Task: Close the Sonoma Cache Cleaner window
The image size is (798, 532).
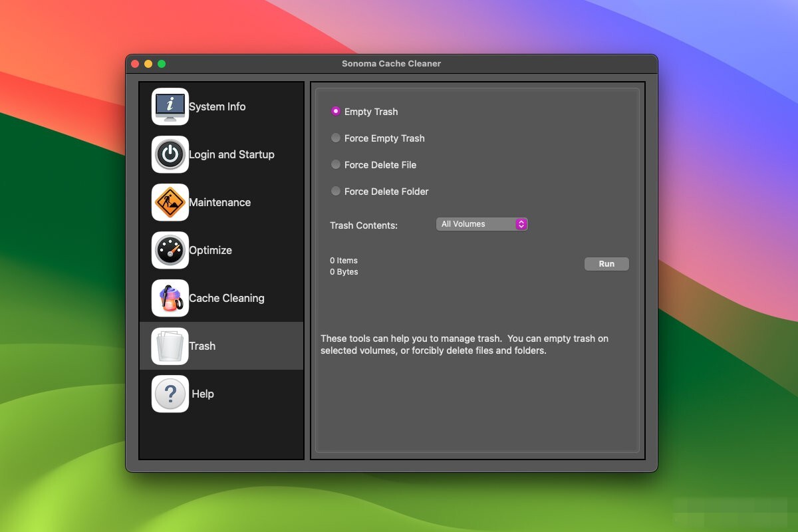Action: (x=135, y=64)
